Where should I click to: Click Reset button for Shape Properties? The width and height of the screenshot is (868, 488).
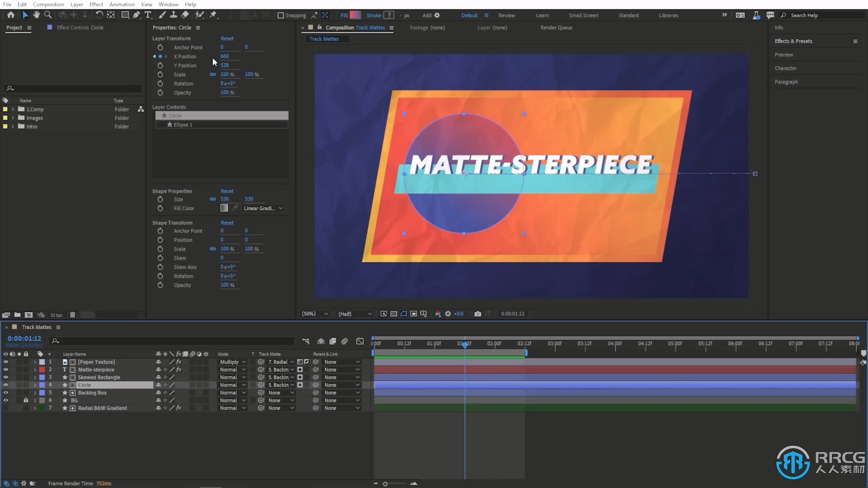(x=226, y=191)
